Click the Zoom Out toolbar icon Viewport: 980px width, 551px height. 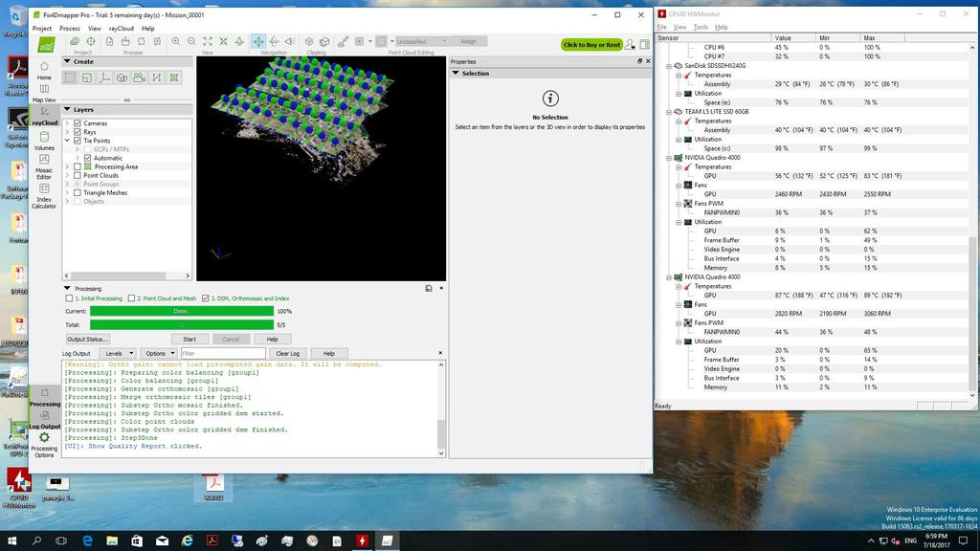coord(191,41)
